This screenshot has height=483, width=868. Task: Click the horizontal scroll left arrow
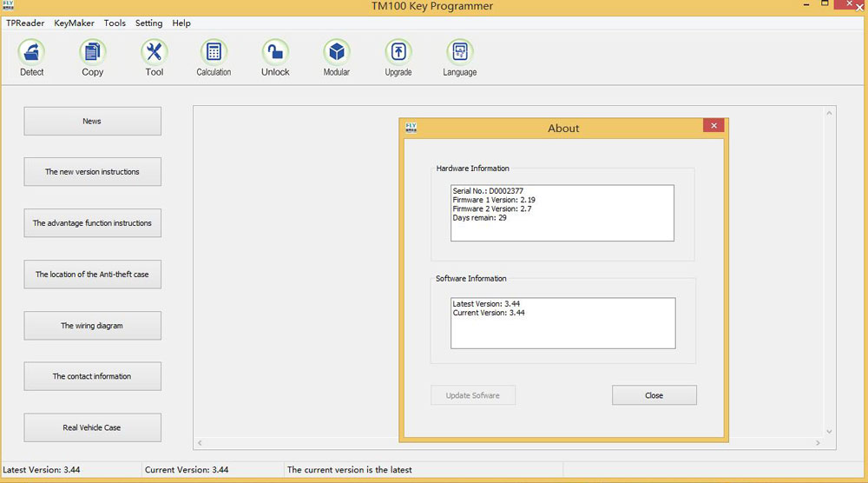tap(200, 442)
